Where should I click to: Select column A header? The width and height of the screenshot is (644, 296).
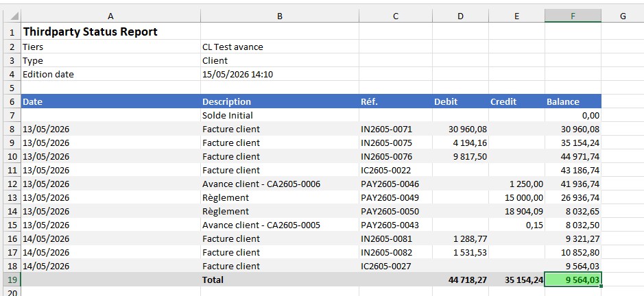[110, 16]
